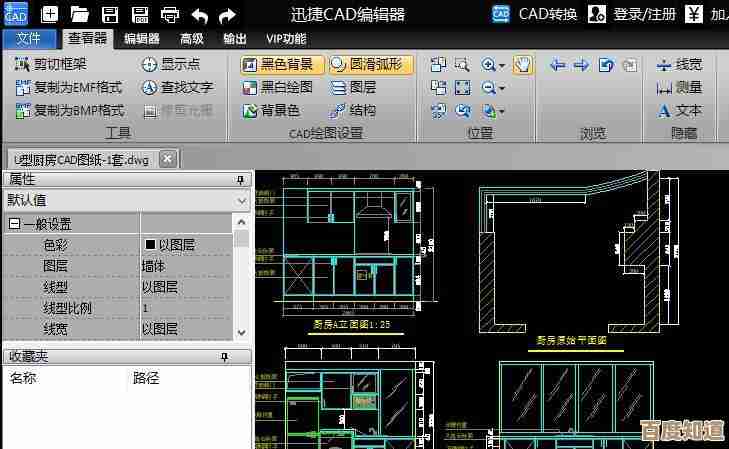Toggle the 测量 measure option
The width and height of the screenshot is (729, 449).
coord(679,87)
